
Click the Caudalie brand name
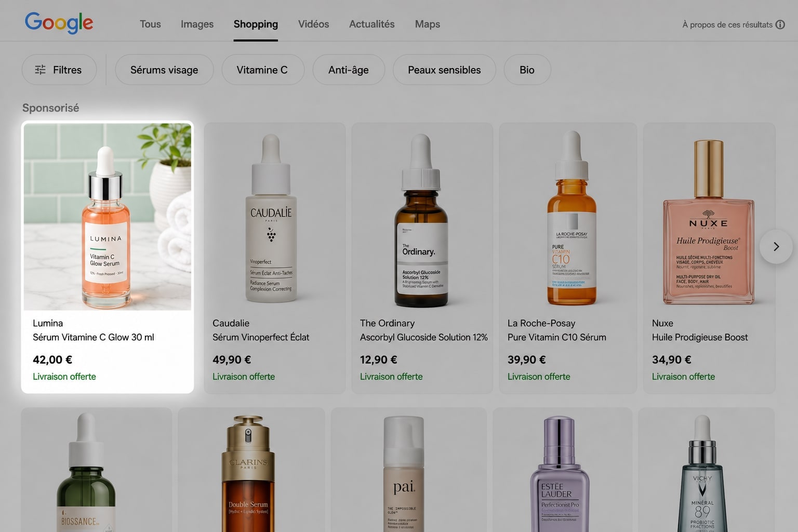coord(231,323)
